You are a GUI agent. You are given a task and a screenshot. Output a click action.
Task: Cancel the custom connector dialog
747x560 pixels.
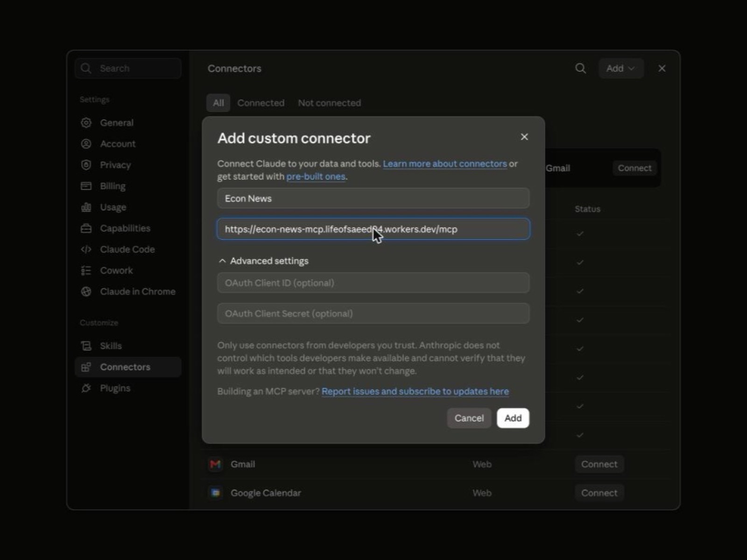pos(469,418)
